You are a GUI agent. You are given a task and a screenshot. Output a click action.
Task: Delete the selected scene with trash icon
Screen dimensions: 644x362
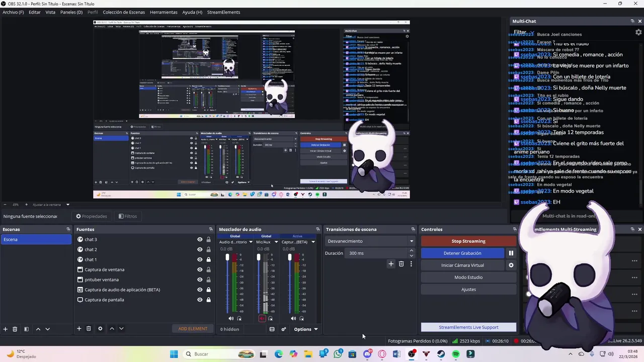pyautogui.click(x=15, y=329)
